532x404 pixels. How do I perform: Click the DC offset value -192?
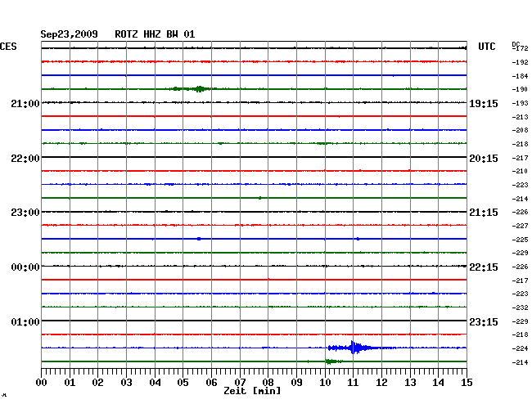[520, 62]
